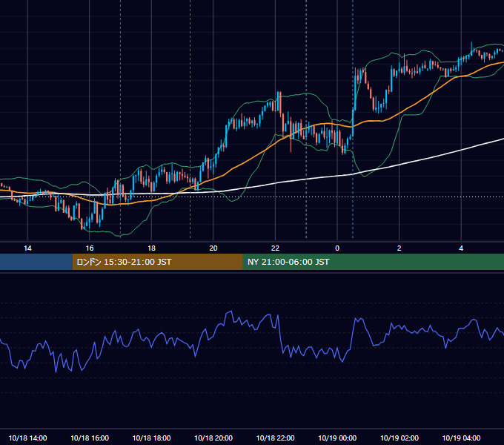The width and height of the screenshot is (504, 445).
Task: Click hour label 2 on price chart axis
Action: (399, 248)
